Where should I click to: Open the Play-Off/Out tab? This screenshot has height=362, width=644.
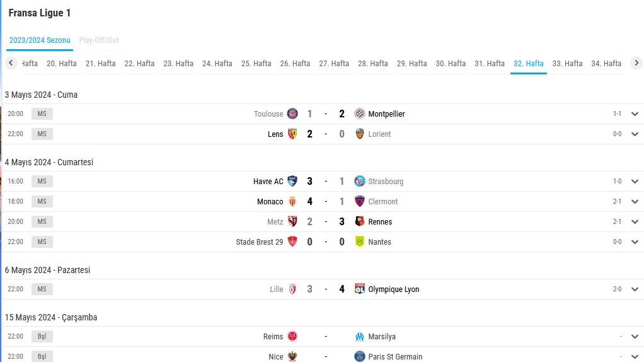coord(99,40)
